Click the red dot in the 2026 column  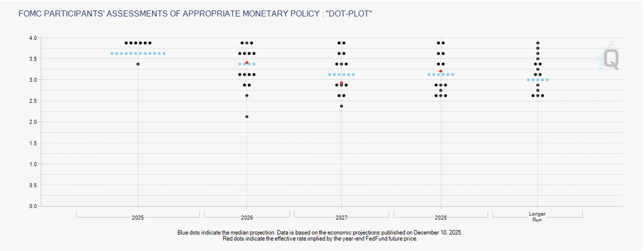tap(247, 62)
